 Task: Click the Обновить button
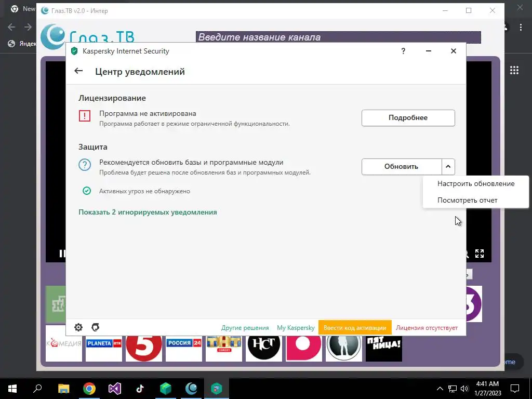click(x=402, y=167)
